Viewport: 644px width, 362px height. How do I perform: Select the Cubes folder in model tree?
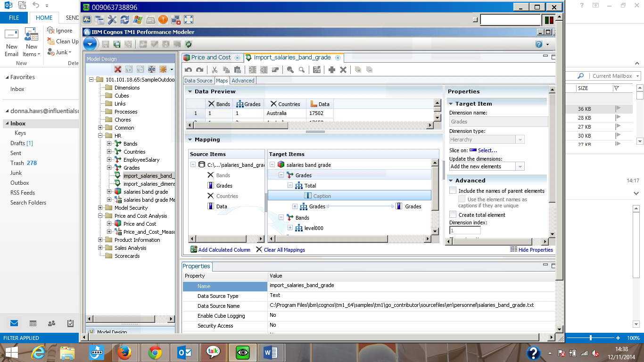click(122, 96)
